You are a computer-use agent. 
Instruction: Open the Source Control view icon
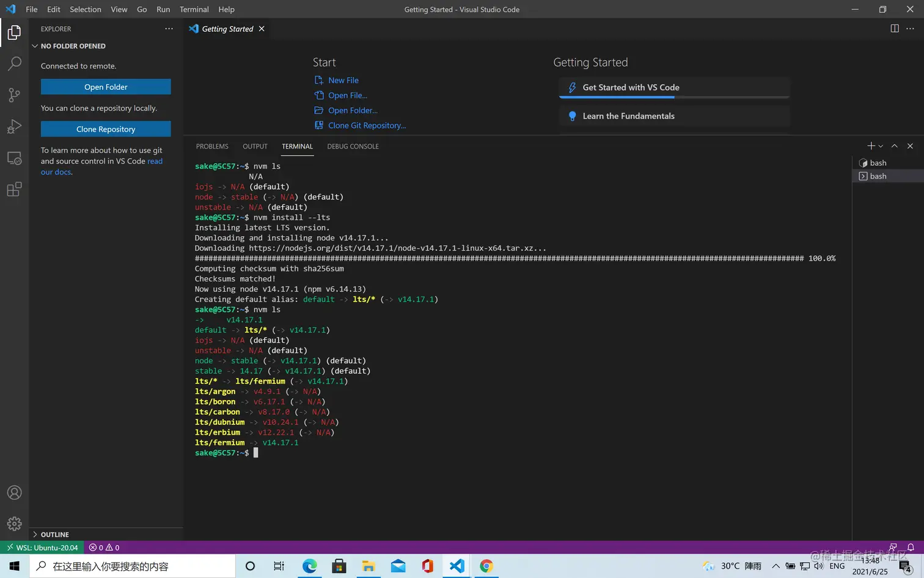tap(14, 95)
